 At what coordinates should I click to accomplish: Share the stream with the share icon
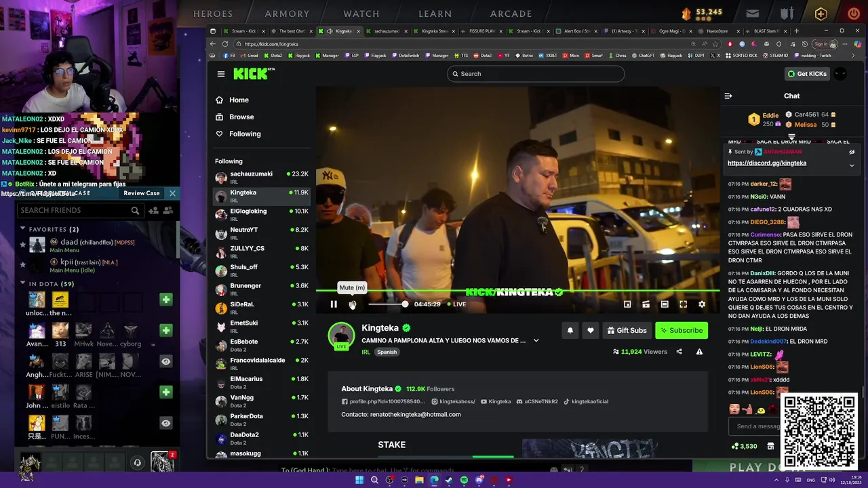(x=679, y=352)
